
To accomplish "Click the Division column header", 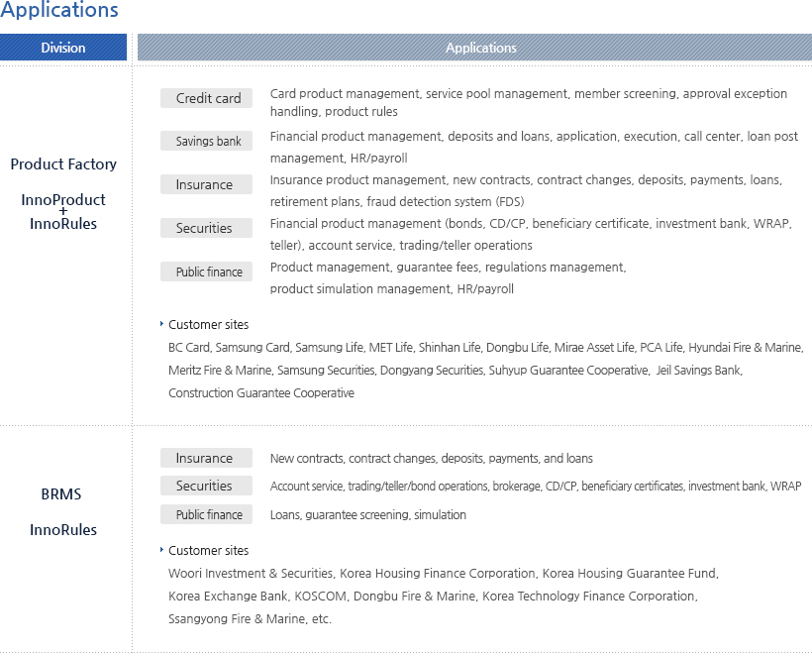I will click(63, 48).
